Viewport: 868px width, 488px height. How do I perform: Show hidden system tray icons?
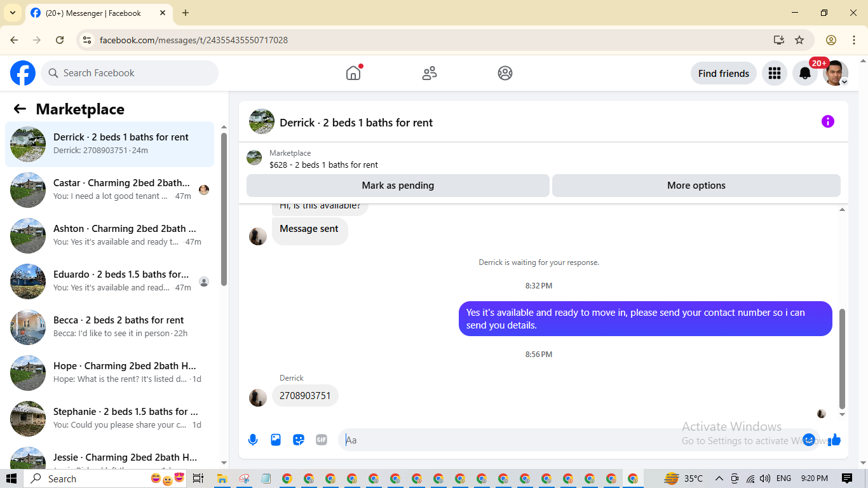(719, 478)
